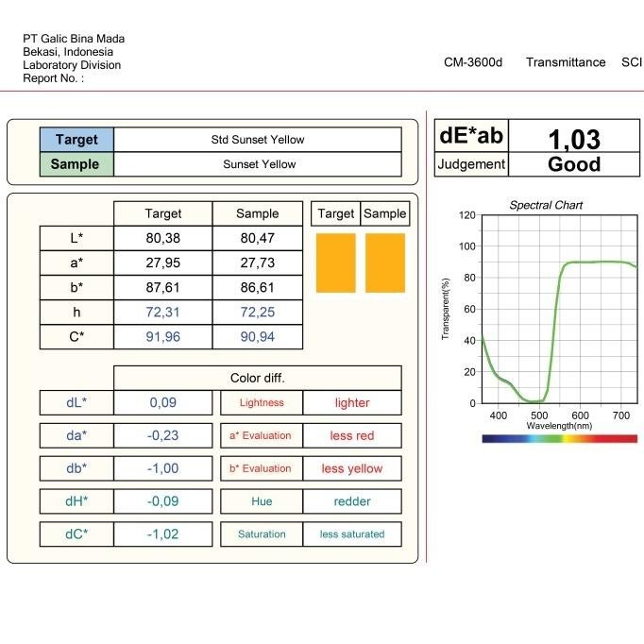Image resolution: width=644 pixels, height=644 pixels.
Task: Click the Color diff. section header
Action: pos(257,378)
